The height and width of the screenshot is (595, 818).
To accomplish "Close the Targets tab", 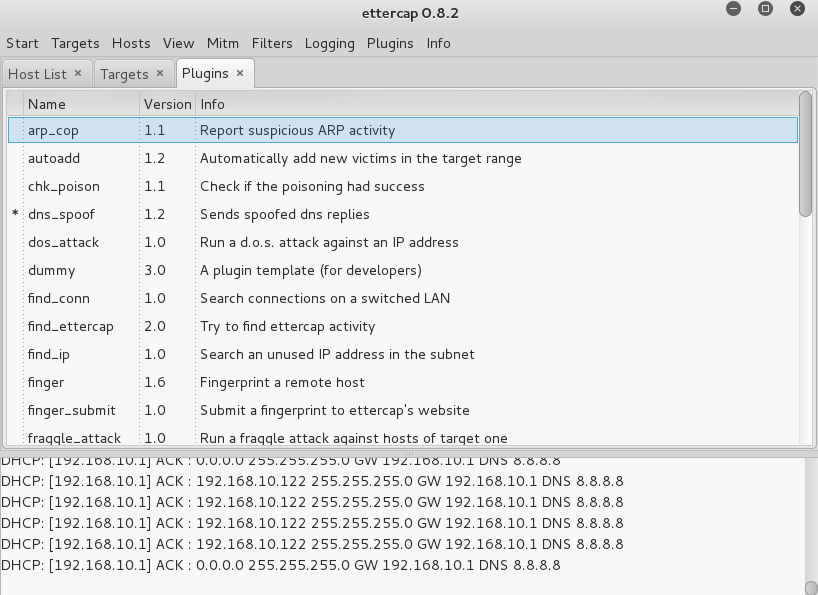I will 160,74.
